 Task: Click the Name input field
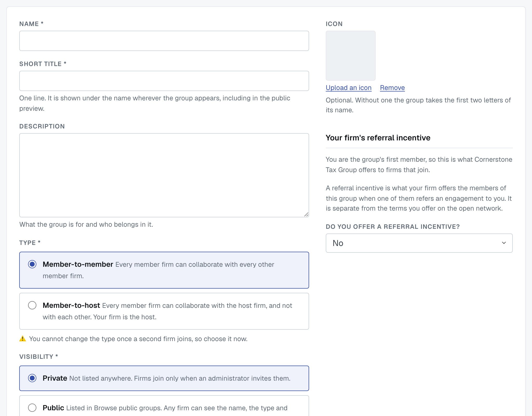click(x=164, y=41)
